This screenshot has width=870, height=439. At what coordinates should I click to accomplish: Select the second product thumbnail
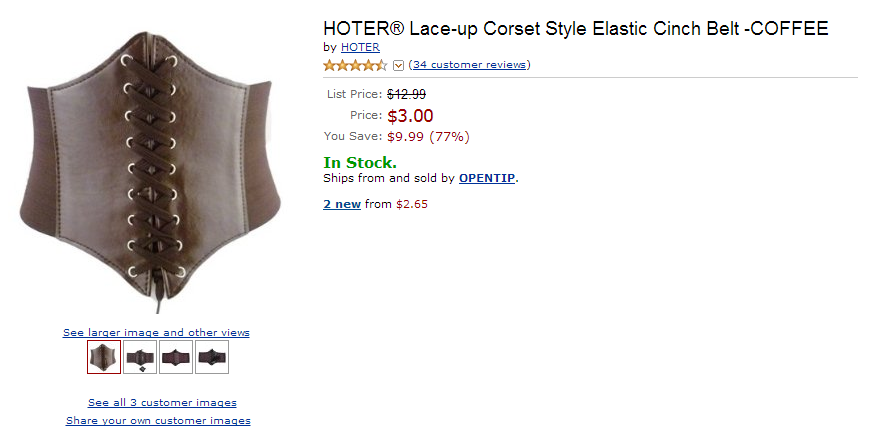[x=140, y=357]
